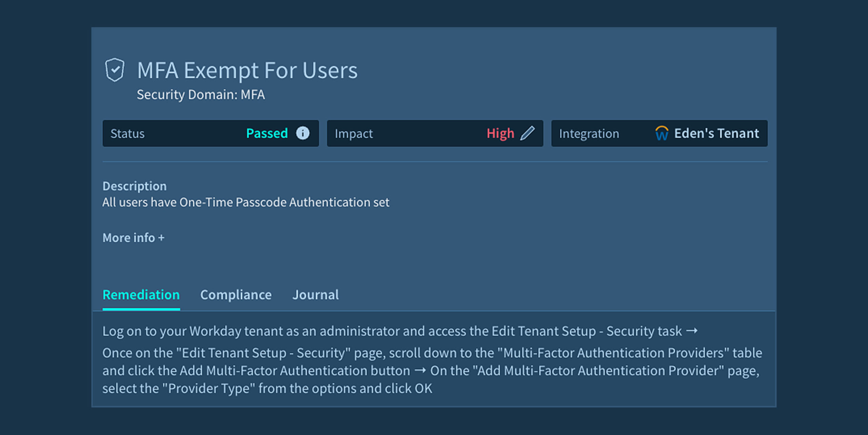Click the info icon next to Passed
The height and width of the screenshot is (435, 868).
coord(302,133)
